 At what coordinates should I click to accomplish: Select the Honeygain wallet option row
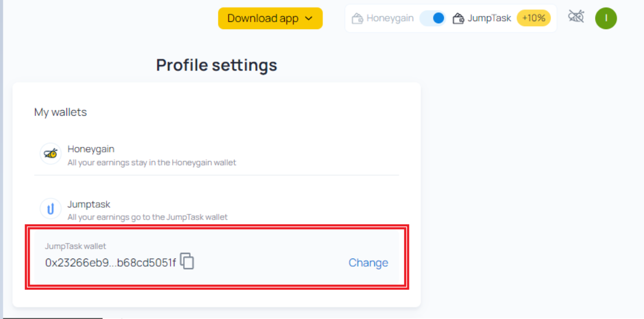(216, 155)
